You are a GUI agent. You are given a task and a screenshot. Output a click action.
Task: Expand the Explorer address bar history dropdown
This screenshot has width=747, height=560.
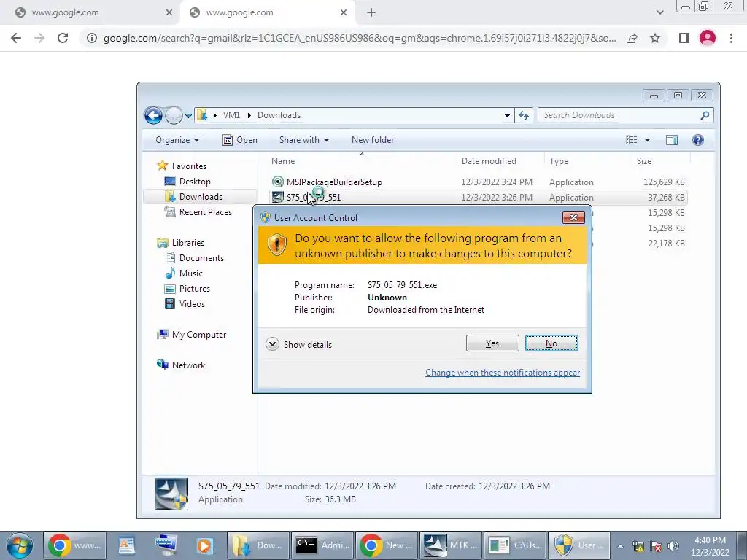[x=508, y=115]
